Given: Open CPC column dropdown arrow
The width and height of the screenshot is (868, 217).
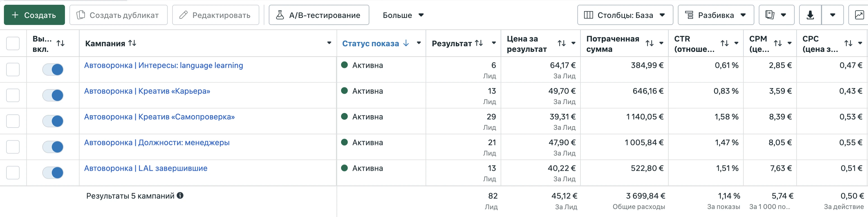Looking at the screenshot, I should (x=860, y=43).
